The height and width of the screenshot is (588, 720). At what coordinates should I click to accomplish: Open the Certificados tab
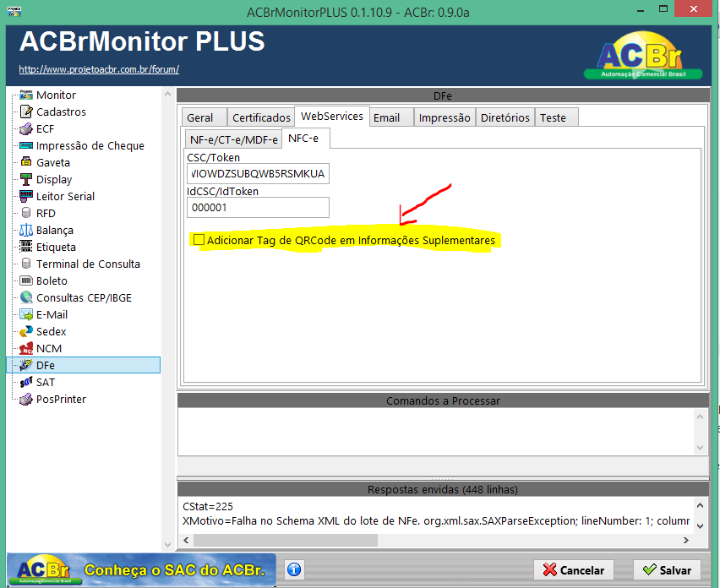point(261,118)
